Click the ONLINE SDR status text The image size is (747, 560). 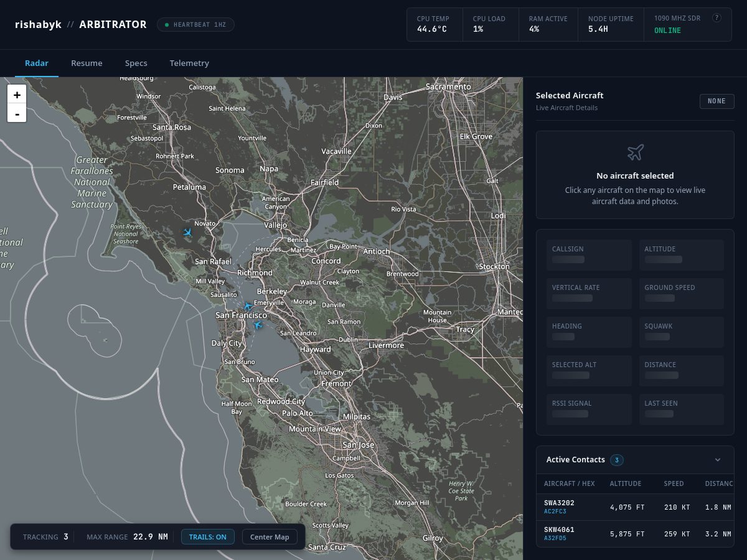(x=667, y=30)
